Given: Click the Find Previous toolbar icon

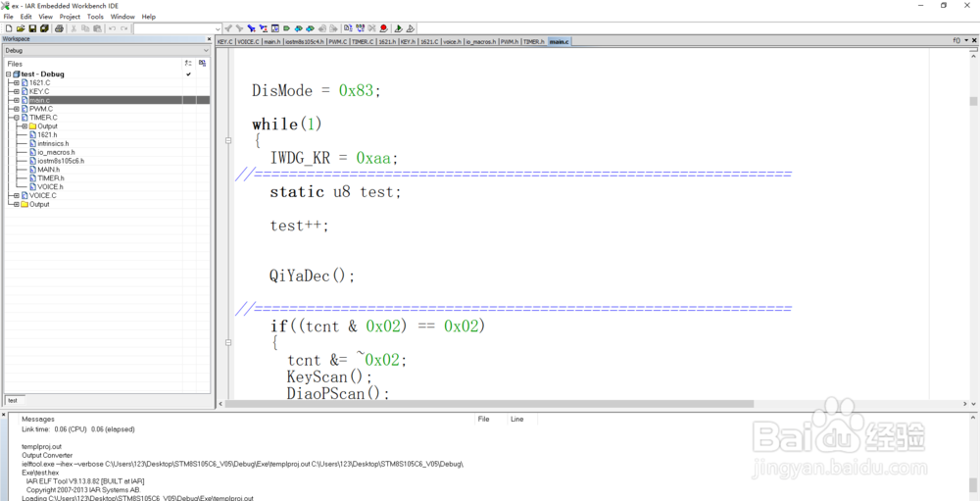Looking at the screenshot, I should pos(228,28).
